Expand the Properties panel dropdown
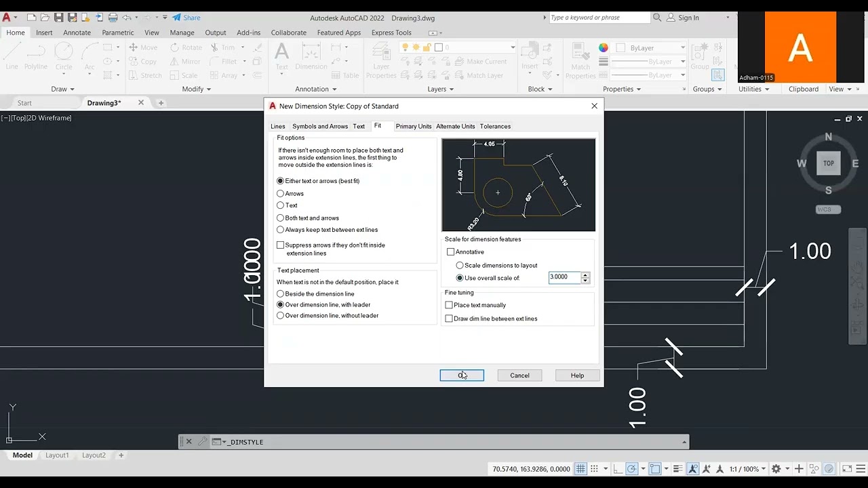The height and width of the screenshot is (488, 868). click(622, 89)
